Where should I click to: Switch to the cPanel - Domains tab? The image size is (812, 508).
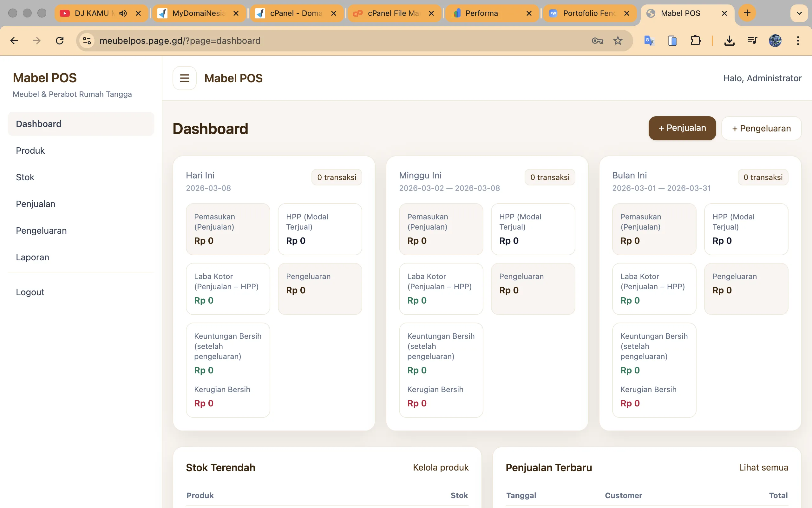[x=297, y=13]
